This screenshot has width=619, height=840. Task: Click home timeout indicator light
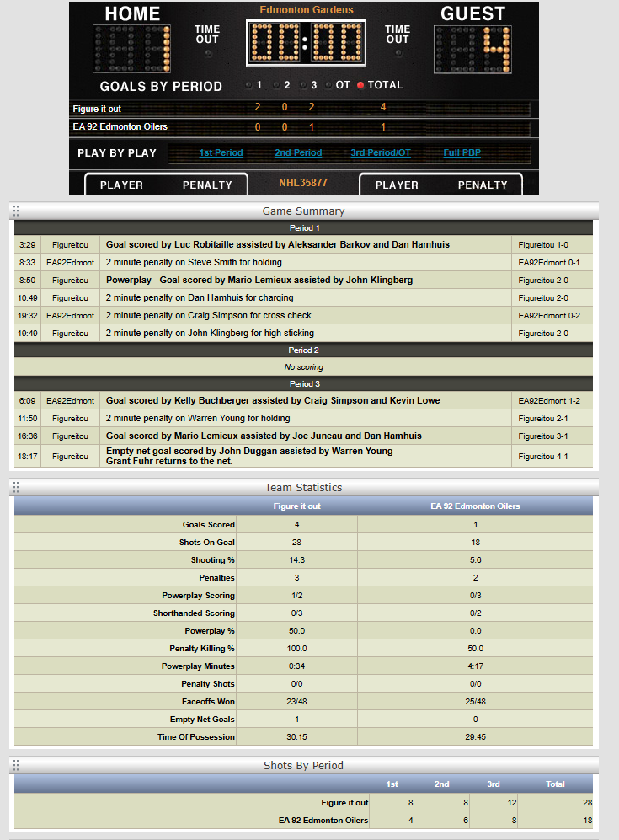(x=208, y=54)
